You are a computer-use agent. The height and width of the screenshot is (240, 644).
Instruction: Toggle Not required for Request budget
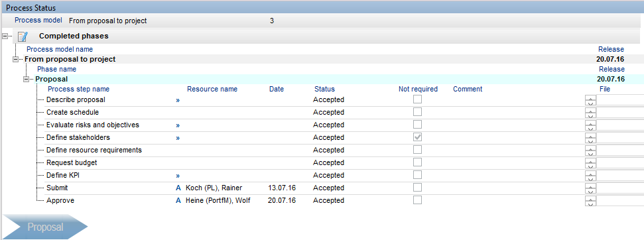(x=417, y=162)
